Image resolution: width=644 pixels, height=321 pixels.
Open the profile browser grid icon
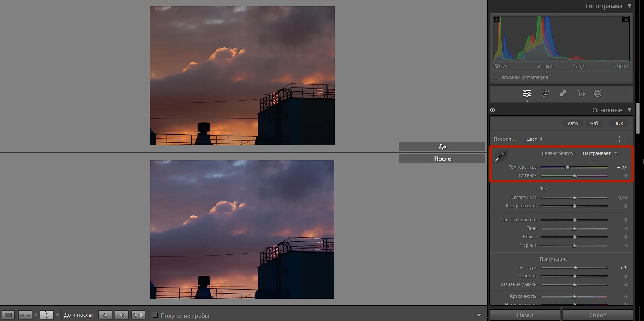(x=623, y=139)
